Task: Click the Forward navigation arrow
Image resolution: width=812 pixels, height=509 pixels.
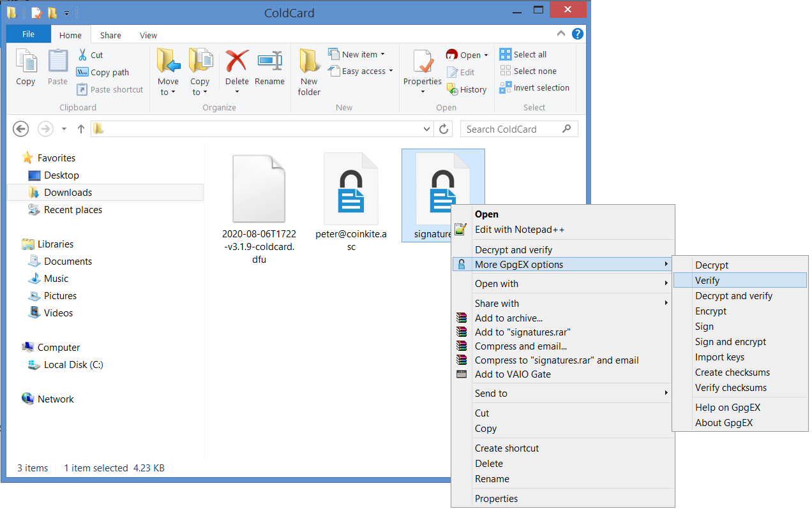Action: tap(45, 129)
